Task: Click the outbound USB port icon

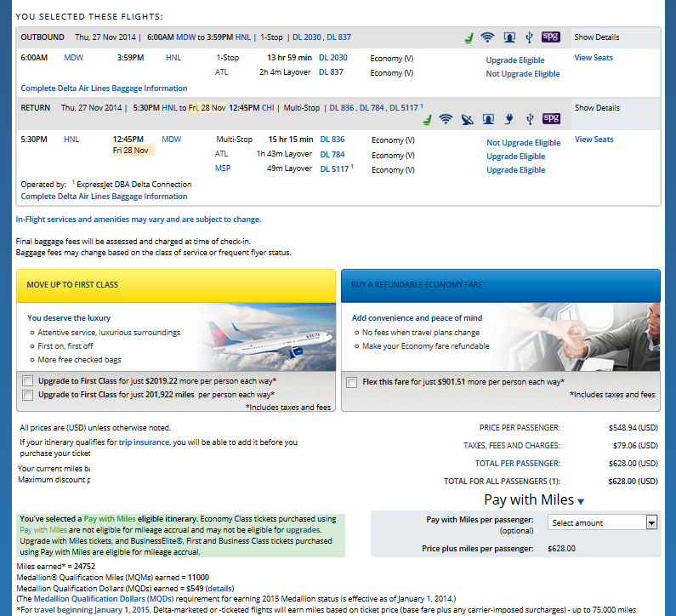Action: tap(529, 37)
